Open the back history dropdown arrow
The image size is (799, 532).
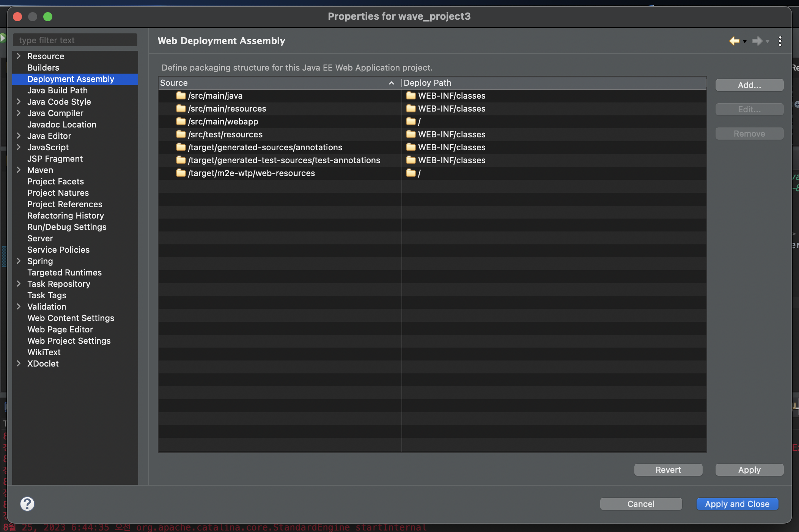coord(745,42)
